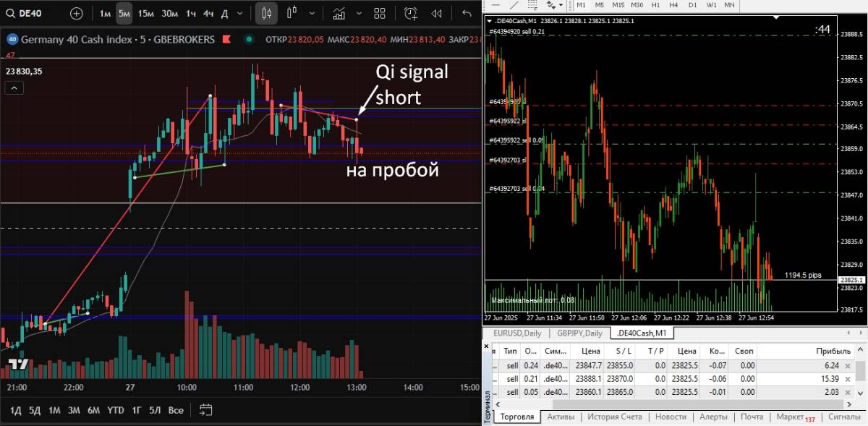The width and height of the screenshot is (868, 426).
Task: Add symbol with the plus circle icon
Action: [x=76, y=13]
